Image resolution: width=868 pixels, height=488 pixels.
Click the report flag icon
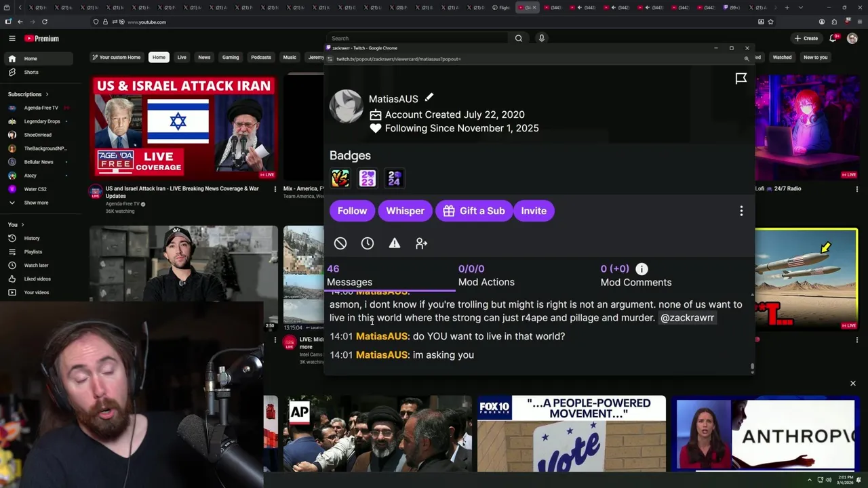coord(741,79)
